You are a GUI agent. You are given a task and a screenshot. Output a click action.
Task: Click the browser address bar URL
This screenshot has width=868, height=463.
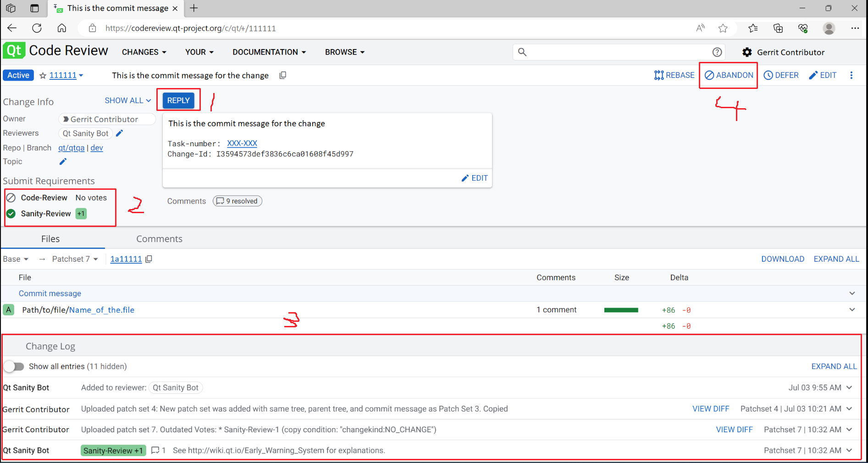(191, 28)
